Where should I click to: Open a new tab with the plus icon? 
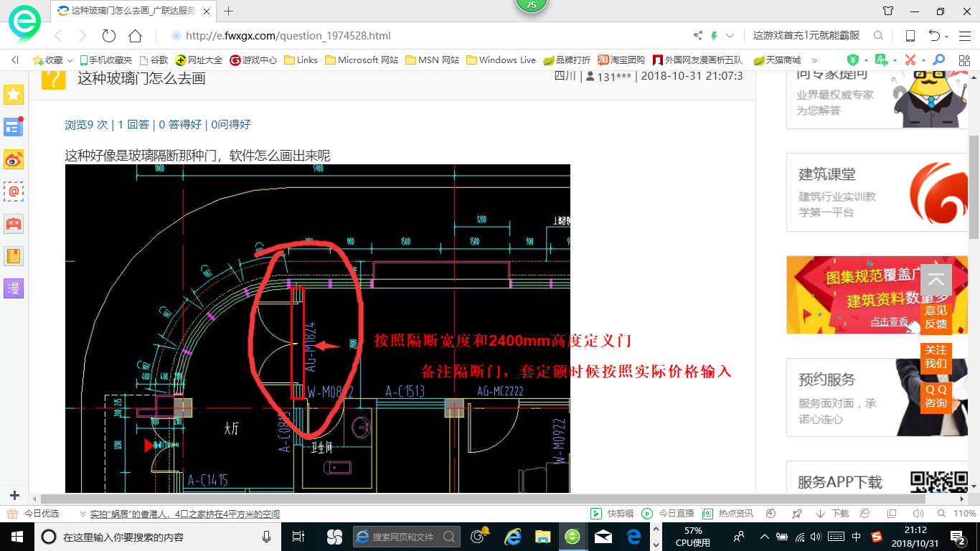pyautogui.click(x=229, y=11)
